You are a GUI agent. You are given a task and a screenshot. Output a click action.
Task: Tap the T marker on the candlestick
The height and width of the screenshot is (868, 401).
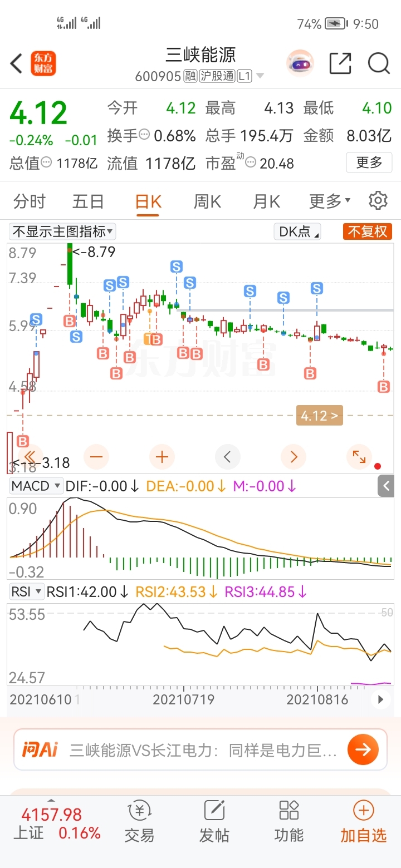(x=149, y=338)
